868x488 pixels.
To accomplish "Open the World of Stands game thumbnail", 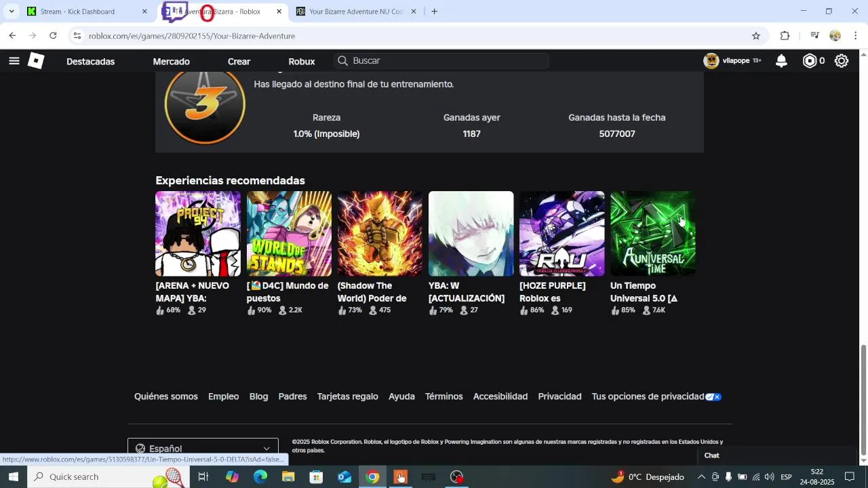I will [x=289, y=233].
